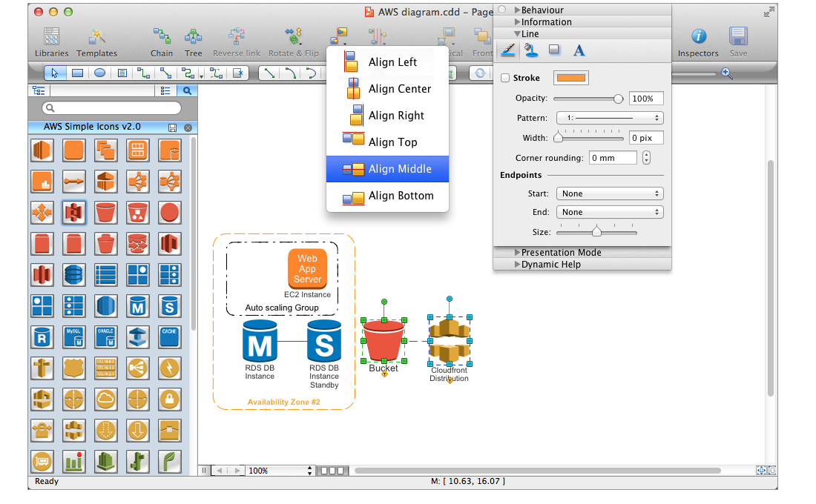Select the rectangle drawing tool
Image resolution: width=816 pixels, height=504 pixels.
click(x=78, y=73)
